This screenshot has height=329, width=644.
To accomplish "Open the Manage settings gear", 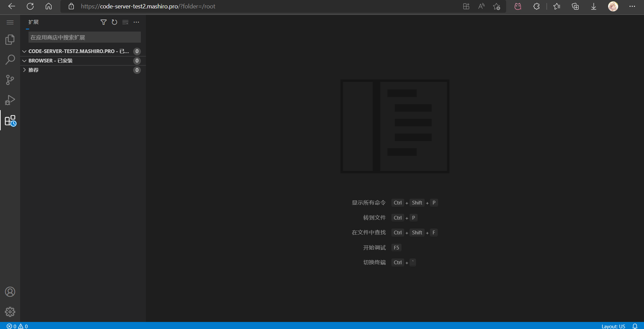I will tap(10, 312).
